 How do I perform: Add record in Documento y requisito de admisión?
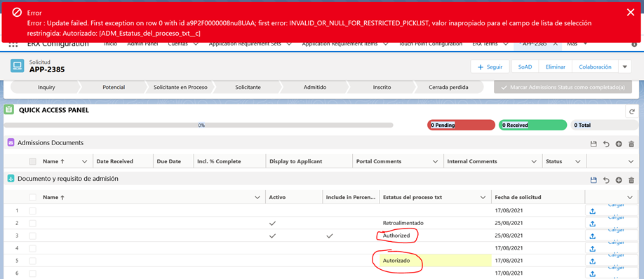(619, 180)
